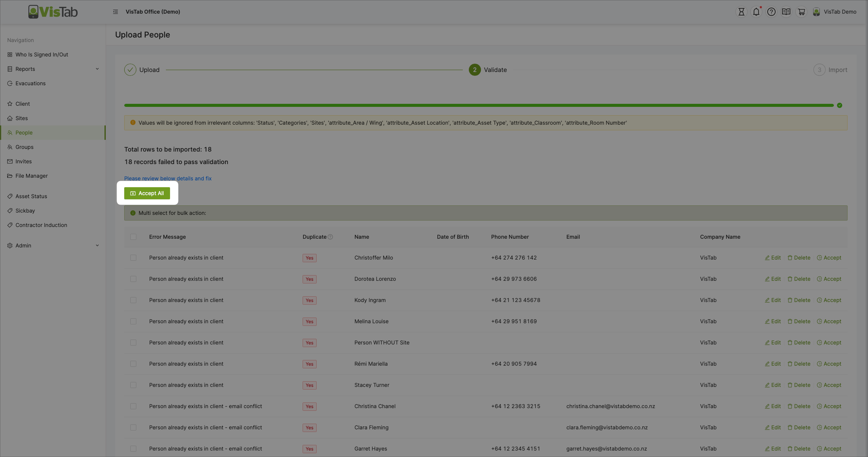
Task: Tick the select-all checkbox in table header
Action: click(x=133, y=237)
